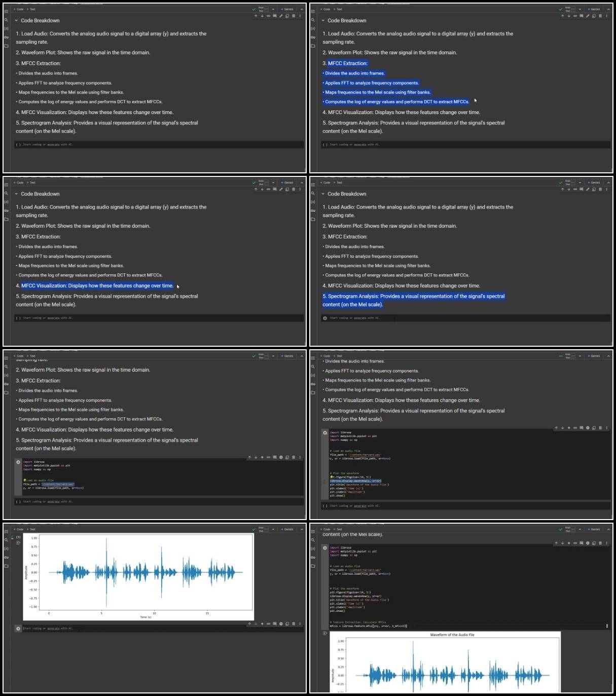The image size is (616, 696).
Task: Add code cell via + Code, unhighlighted panel
Action: tap(19, 9)
